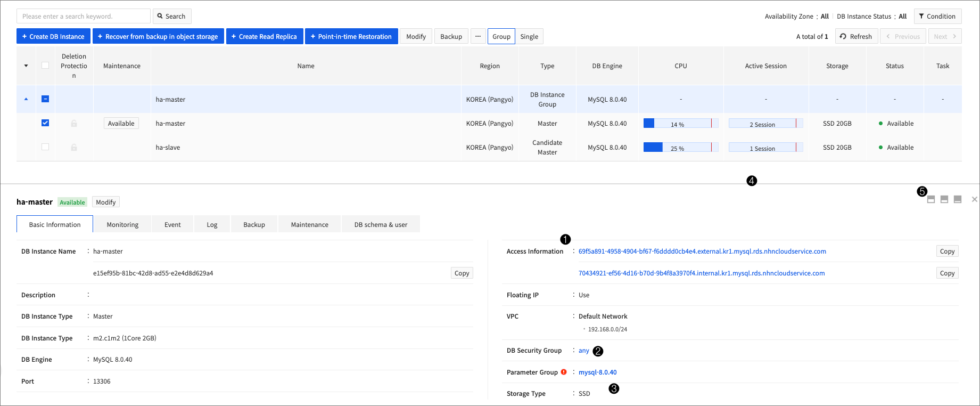Click the Search button
This screenshot has height=406, width=980.
(x=172, y=16)
